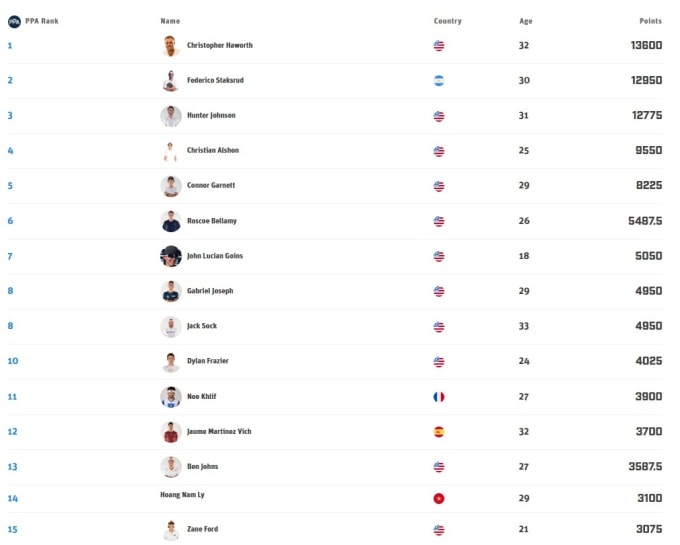The height and width of the screenshot is (545, 680).
Task: Click Roscoe Bellamy's profile photo
Action: (x=170, y=221)
